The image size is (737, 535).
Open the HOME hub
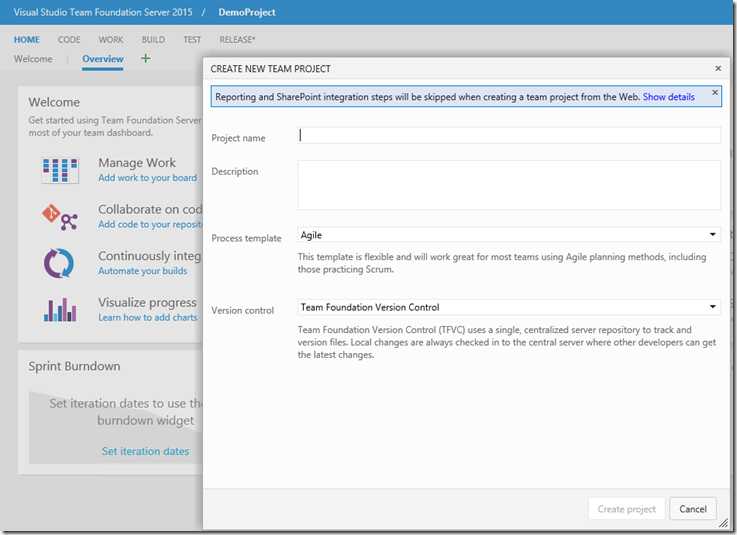click(27, 40)
